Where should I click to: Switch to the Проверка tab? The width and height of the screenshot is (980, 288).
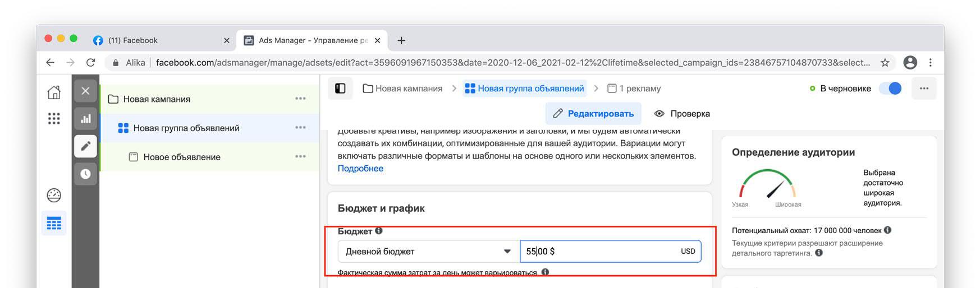pos(682,114)
